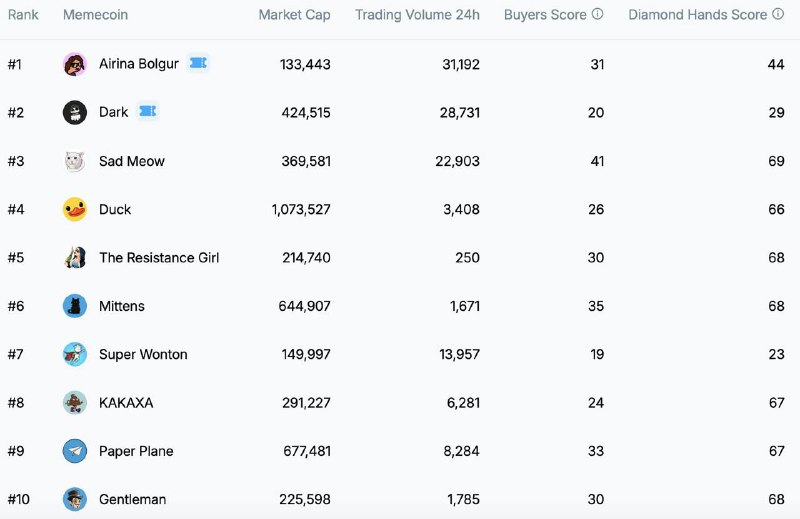Sort table by Rank column header
This screenshot has height=519, width=800.
click(x=23, y=15)
